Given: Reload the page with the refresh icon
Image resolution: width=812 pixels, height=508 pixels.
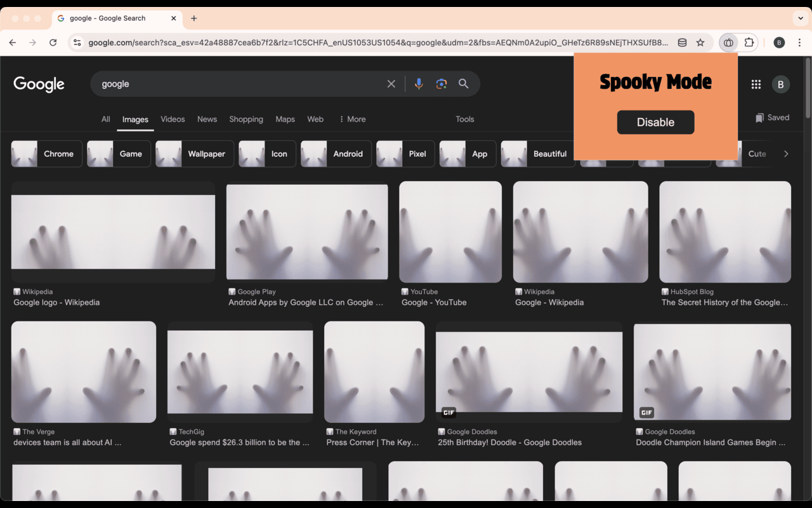Looking at the screenshot, I should 53,43.
